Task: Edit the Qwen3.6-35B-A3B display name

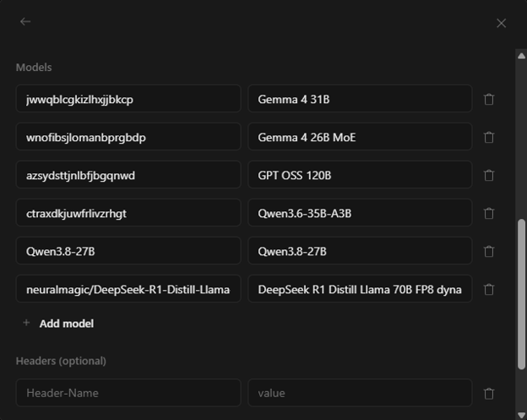Action: [x=360, y=213]
